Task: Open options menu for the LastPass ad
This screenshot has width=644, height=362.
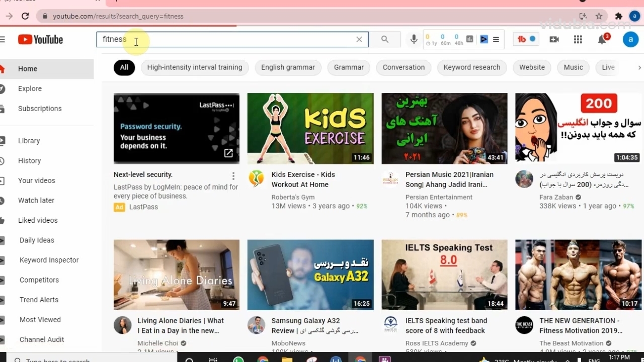Action: [233, 175]
